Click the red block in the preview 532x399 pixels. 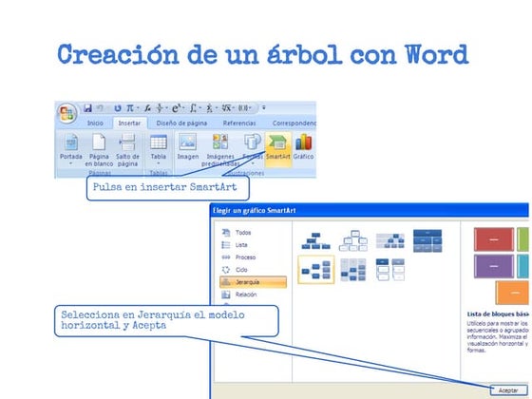point(494,239)
